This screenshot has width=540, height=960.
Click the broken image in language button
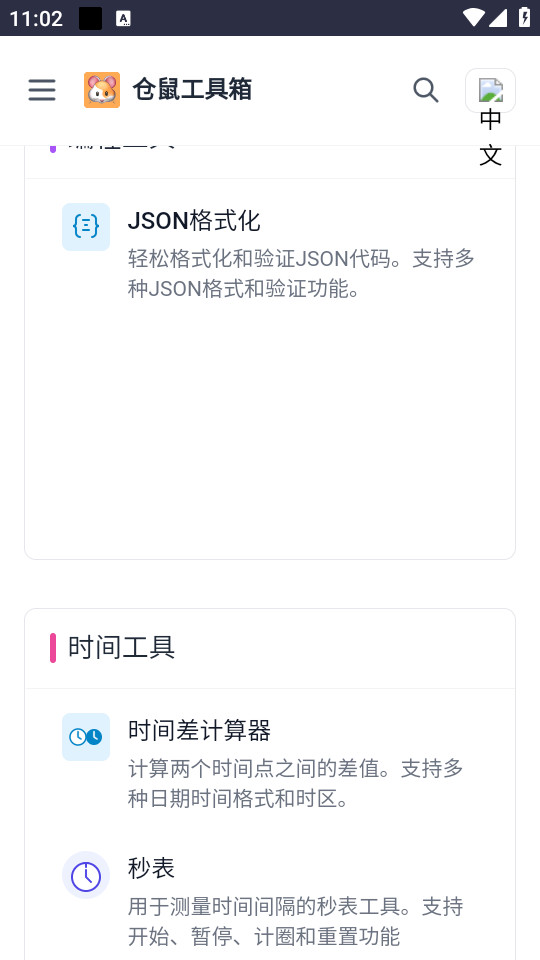pos(490,90)
